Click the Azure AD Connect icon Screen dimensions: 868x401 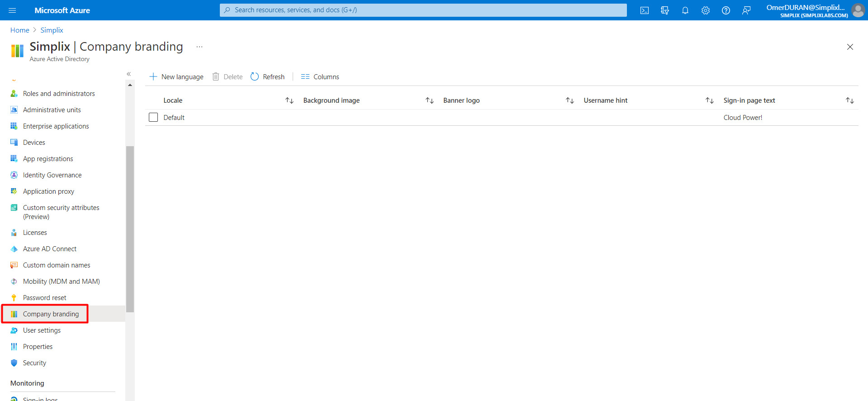click(x=14, y=249)
